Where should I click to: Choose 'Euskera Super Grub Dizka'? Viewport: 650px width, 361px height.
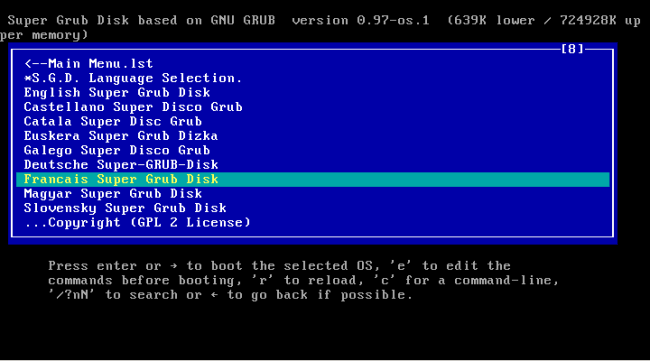(121, 136)
